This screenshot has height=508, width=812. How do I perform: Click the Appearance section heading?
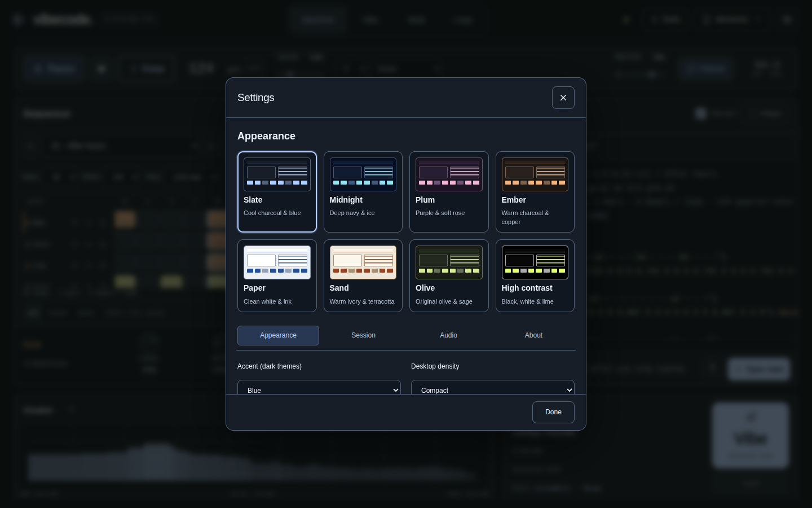(x=267, y=136)
